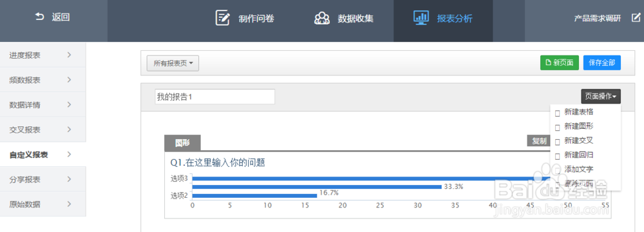644x232 pixels.
Task: Click the back arrow icon beside 返回
Action: (x=39, y=17)
